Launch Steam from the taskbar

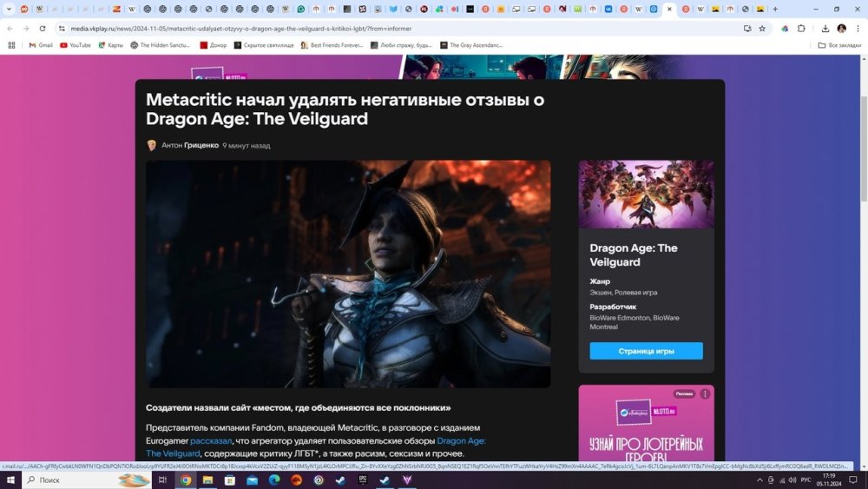coord(340,479)
